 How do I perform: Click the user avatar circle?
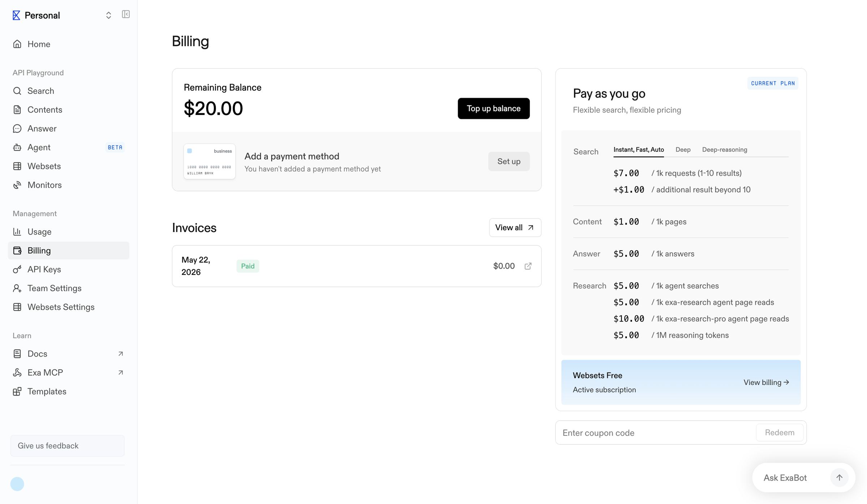tap(17, 484)
